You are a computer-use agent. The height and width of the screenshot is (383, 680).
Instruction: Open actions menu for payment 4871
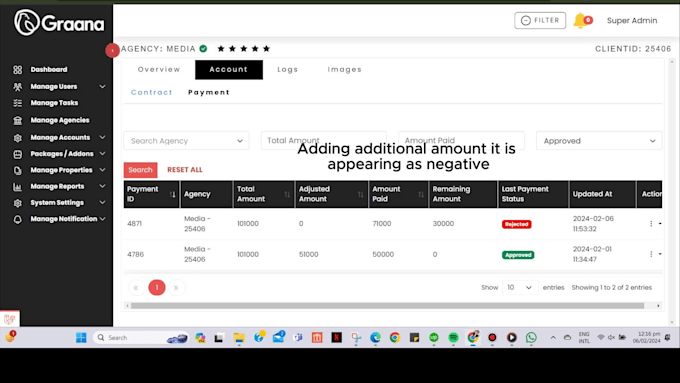[654, 224]
